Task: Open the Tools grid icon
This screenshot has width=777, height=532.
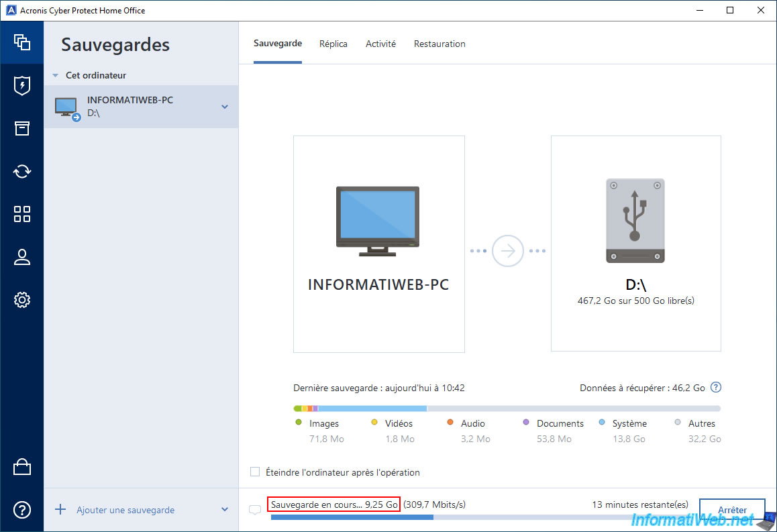Action: [x=21, y=214]
